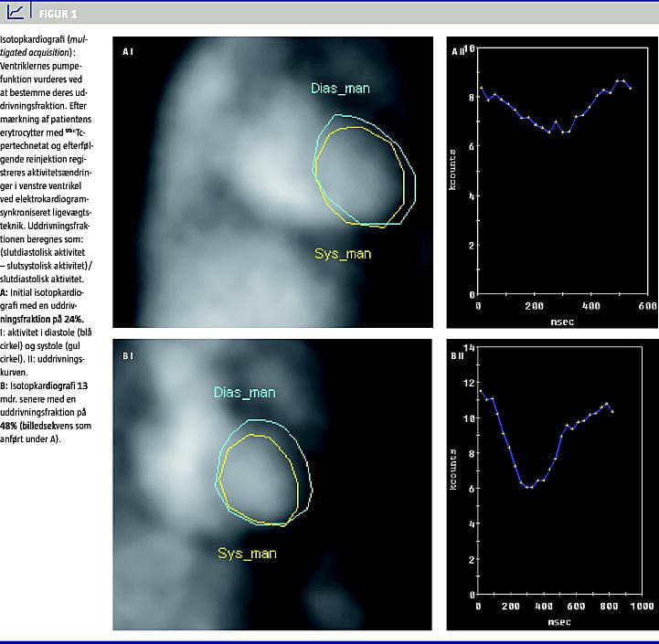Click the bright ventricle center in scan B

pos(258,480)
